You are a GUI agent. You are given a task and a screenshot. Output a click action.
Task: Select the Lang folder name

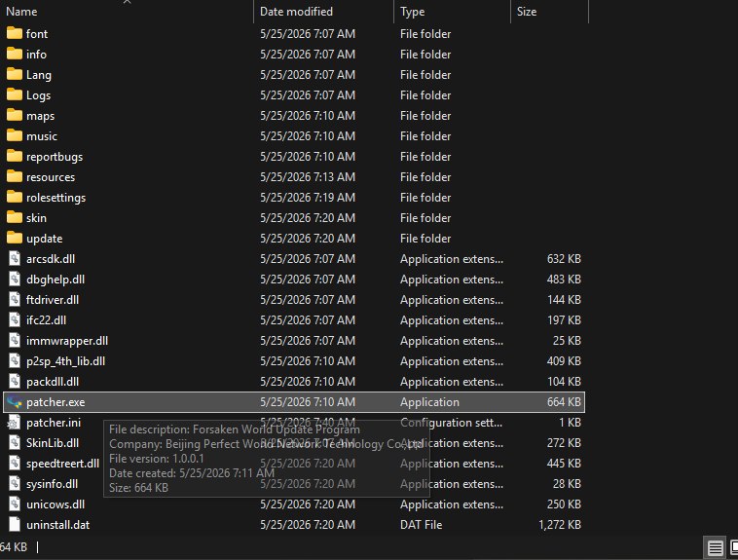coord(39,75)
